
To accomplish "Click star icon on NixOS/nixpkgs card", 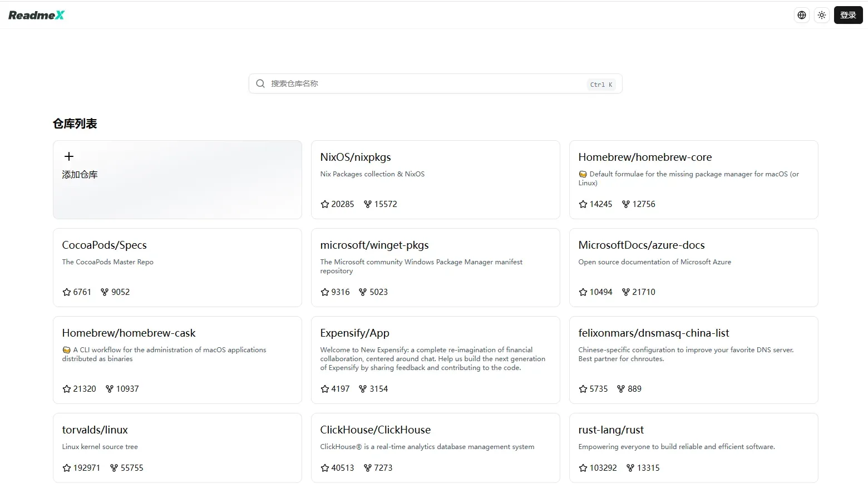I will [325, 204].
